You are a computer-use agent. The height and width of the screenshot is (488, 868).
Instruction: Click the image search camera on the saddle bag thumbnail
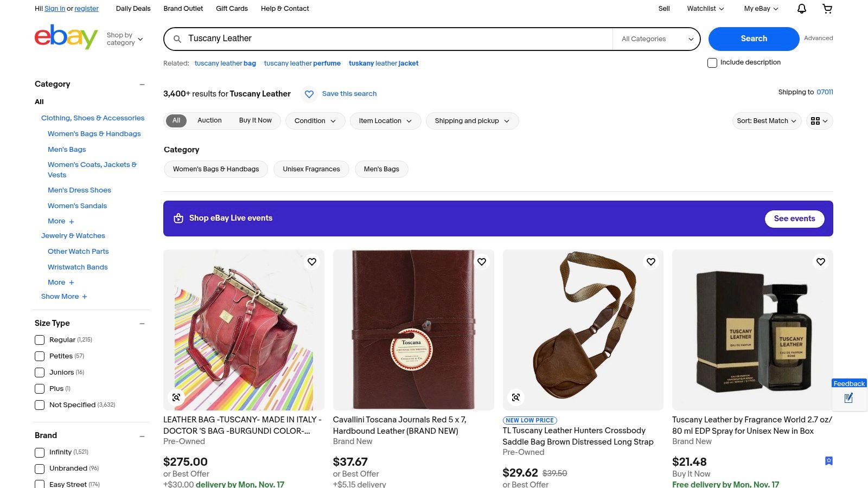click(x=516, y=397)
